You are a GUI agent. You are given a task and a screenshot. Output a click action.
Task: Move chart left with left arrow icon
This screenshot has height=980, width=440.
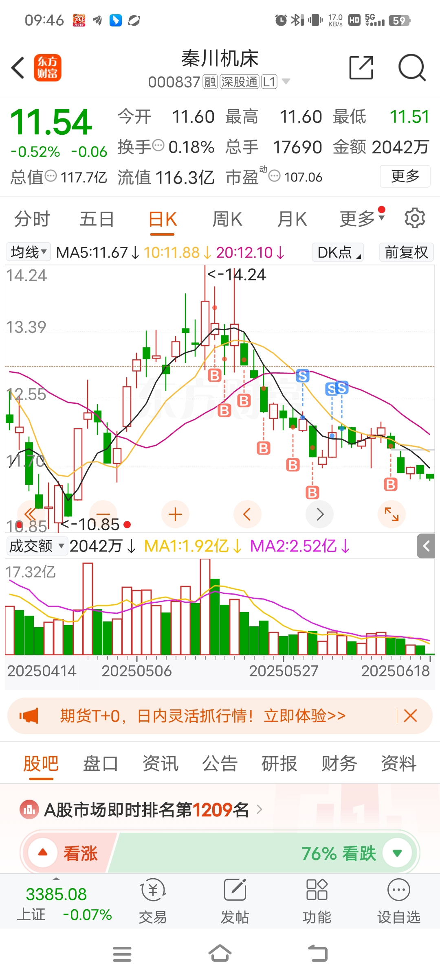click(247, 514)
